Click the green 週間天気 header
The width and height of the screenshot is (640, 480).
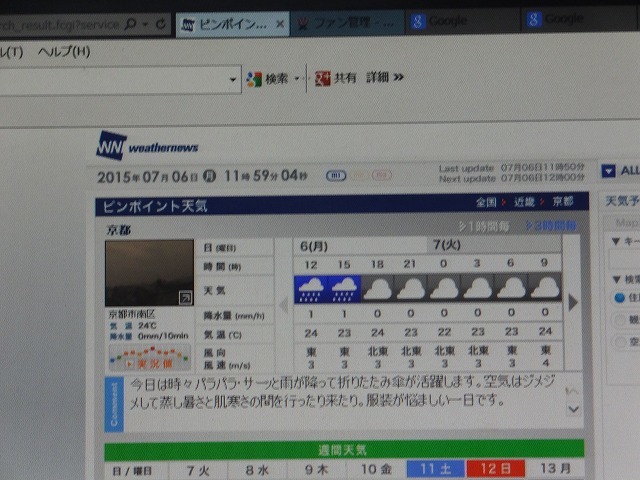click(x=344, y=450)
